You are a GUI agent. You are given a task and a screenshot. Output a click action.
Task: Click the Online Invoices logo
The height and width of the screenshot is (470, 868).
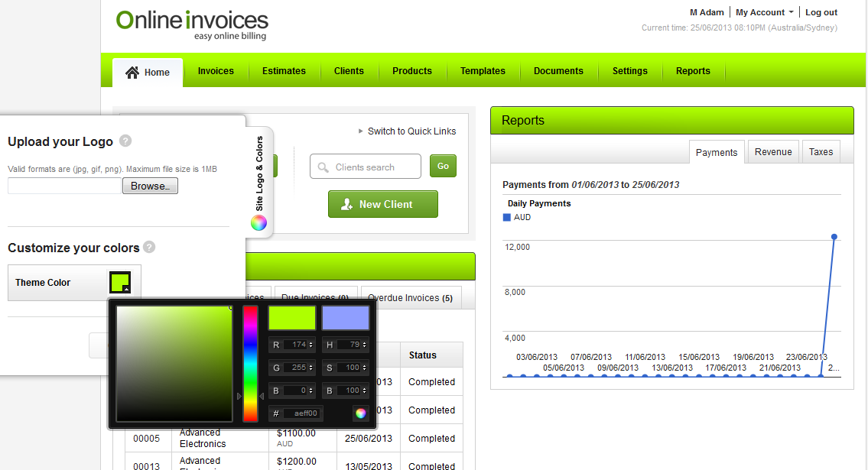pos(193,24)
